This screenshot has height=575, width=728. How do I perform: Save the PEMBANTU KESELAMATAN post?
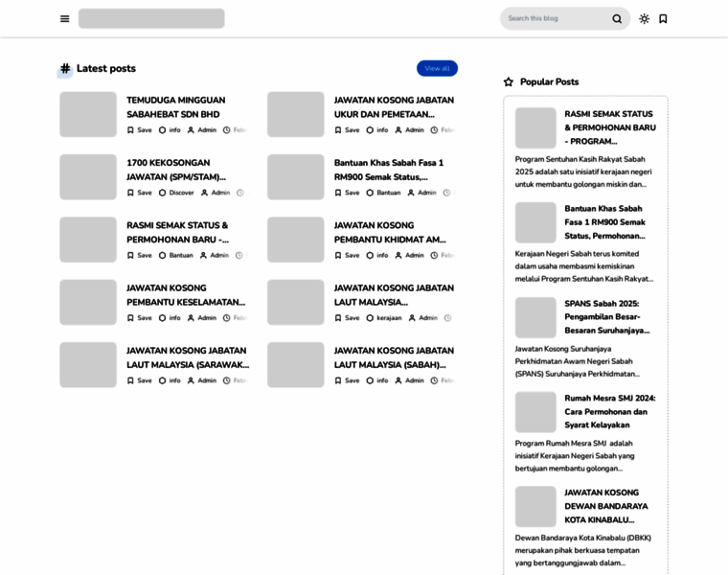click(139, 318)
